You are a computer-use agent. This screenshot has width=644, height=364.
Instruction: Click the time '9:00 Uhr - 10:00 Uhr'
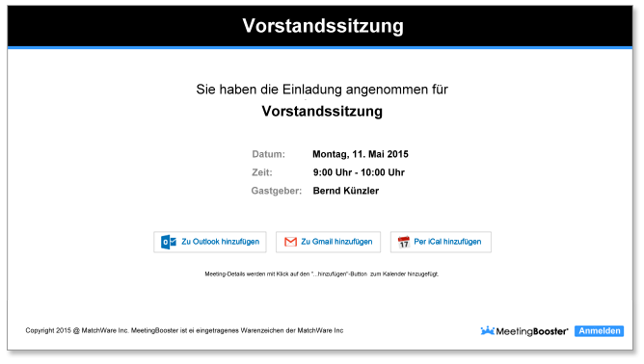pos(359,172)
